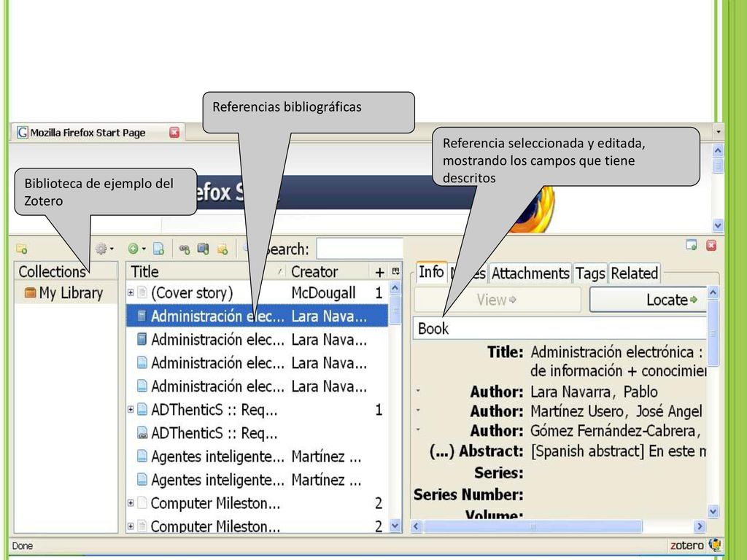Click browser page scrollbar down arrow
The image size is (747, 560).
coord(718,225)
